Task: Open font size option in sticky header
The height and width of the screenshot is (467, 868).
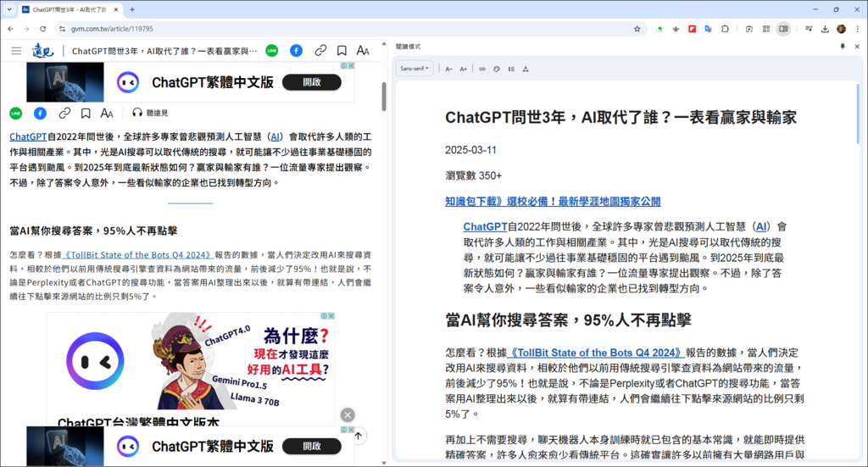Action: click(x=363, y=51)
